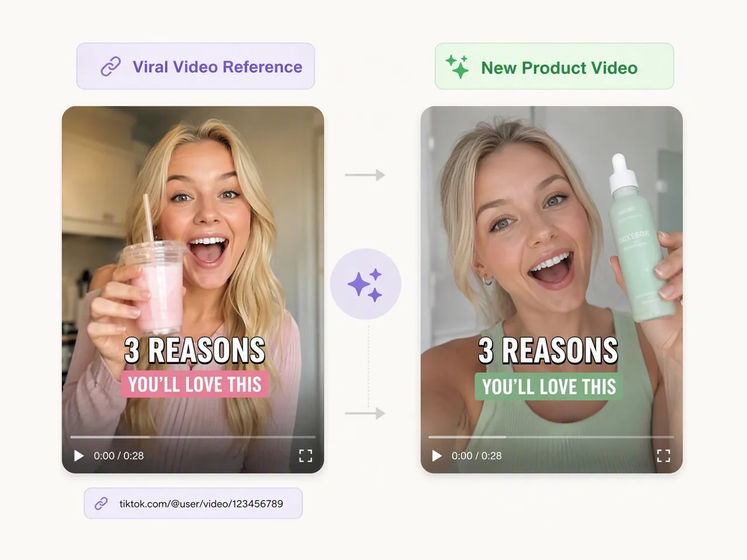Viewport: 747px width, 560px height.
Task: Click the 0:00 / 0:28 time on product video
Action: tap(476, 456)
